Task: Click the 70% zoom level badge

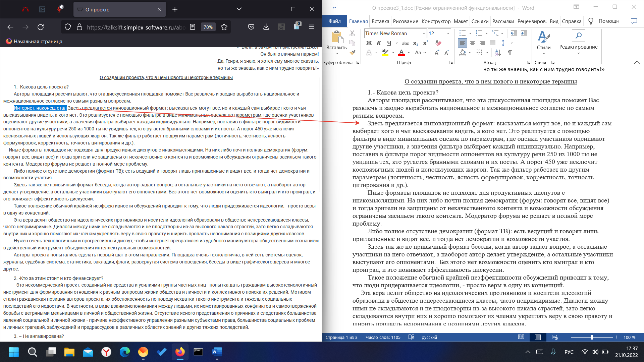Action: pos(208,27)
